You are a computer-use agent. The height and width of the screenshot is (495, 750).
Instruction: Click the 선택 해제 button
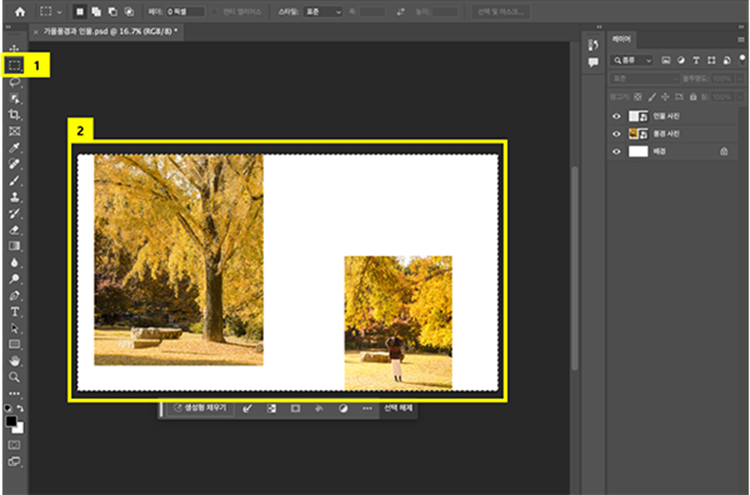click(398, 408)
